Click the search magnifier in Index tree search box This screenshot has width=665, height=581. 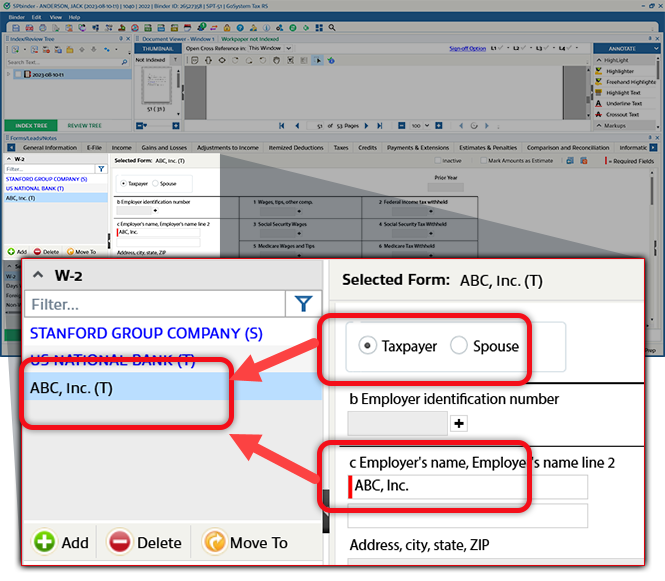124,62
